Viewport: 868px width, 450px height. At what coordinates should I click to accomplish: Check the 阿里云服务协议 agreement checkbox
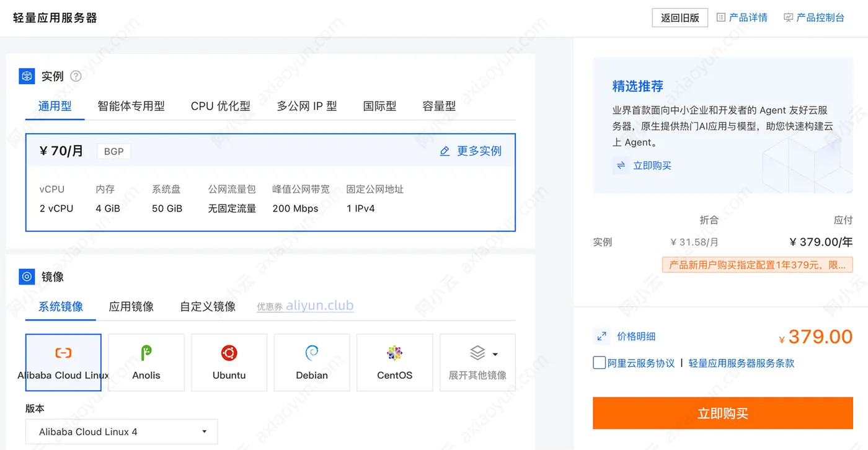point(599,363)
